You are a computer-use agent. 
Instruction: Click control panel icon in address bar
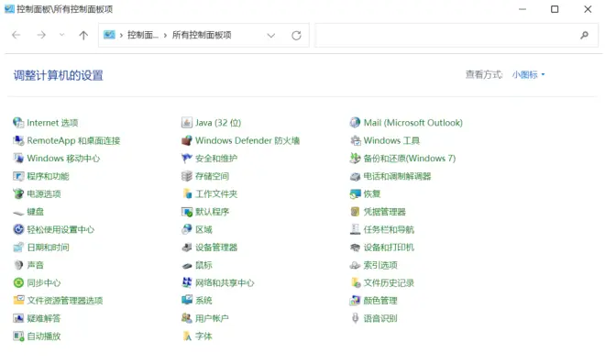(x=110, y=35)
